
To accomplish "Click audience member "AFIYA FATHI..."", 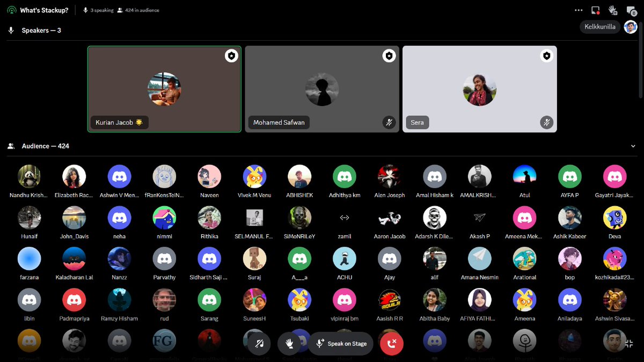I will click(x=480, y=305).
